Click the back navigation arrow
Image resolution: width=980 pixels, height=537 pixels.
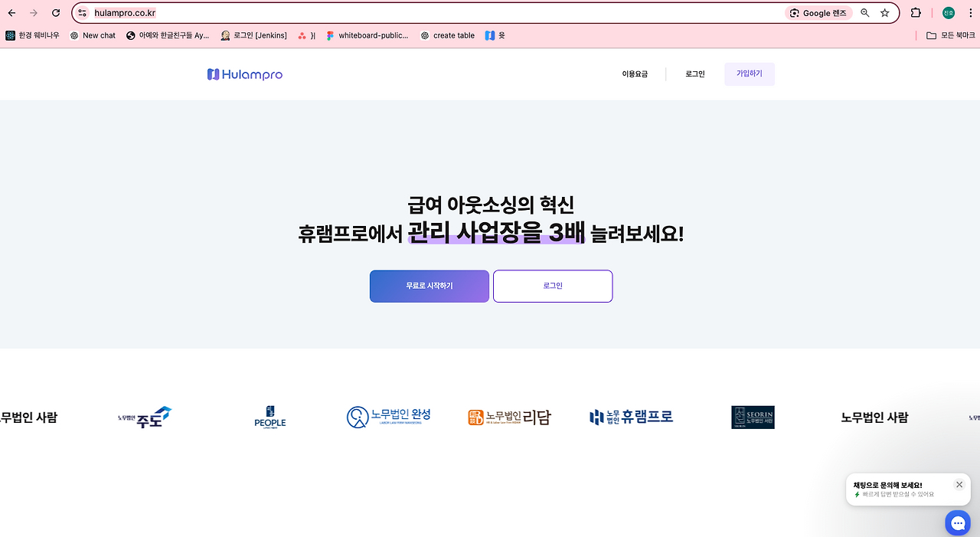[11, 12]
